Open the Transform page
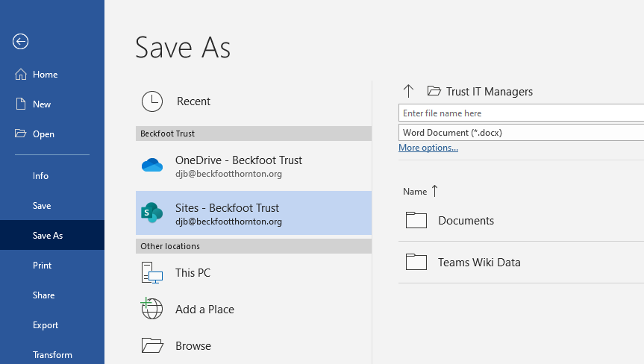Viewport: 644px width, 364px height. click(52, 354)
